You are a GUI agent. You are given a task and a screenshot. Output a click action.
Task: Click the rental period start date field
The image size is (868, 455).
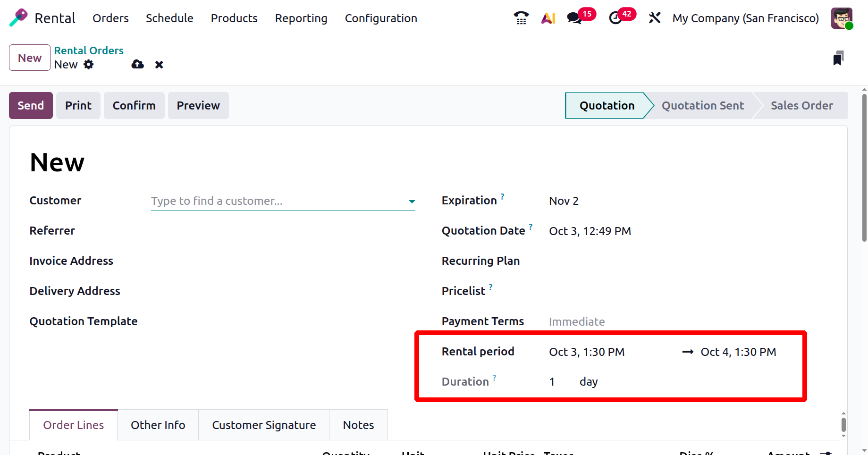coord(587,352)
